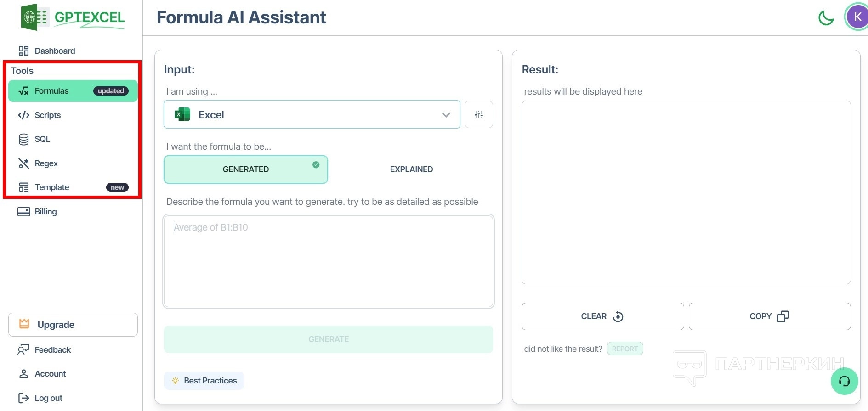The height and width of the screenshot is (411, 868).
Task: Click the GPTExcel logo icon
Action: tap(34, 17)
